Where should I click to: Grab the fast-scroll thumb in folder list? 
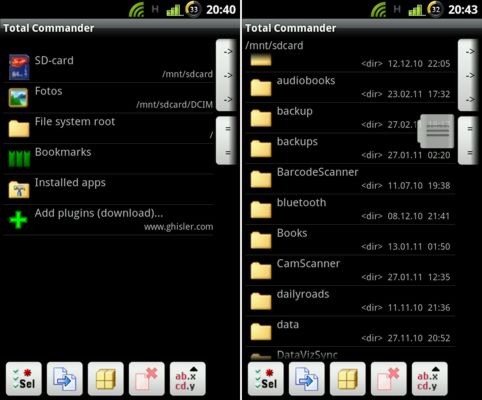coord(436,131)
